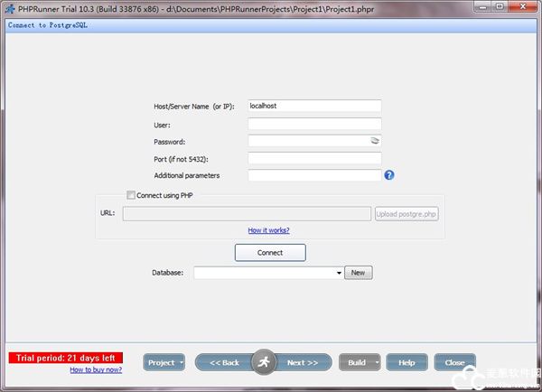Click the Build button
This screenshot has width=542, height=392.
(357, 362)
